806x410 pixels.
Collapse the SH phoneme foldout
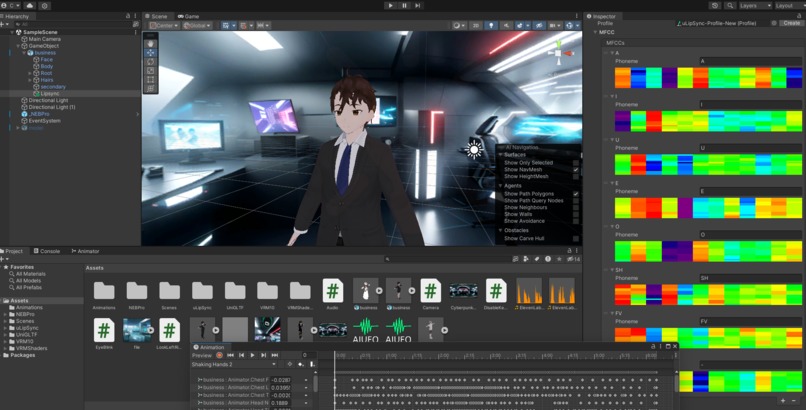click(612, 269)
